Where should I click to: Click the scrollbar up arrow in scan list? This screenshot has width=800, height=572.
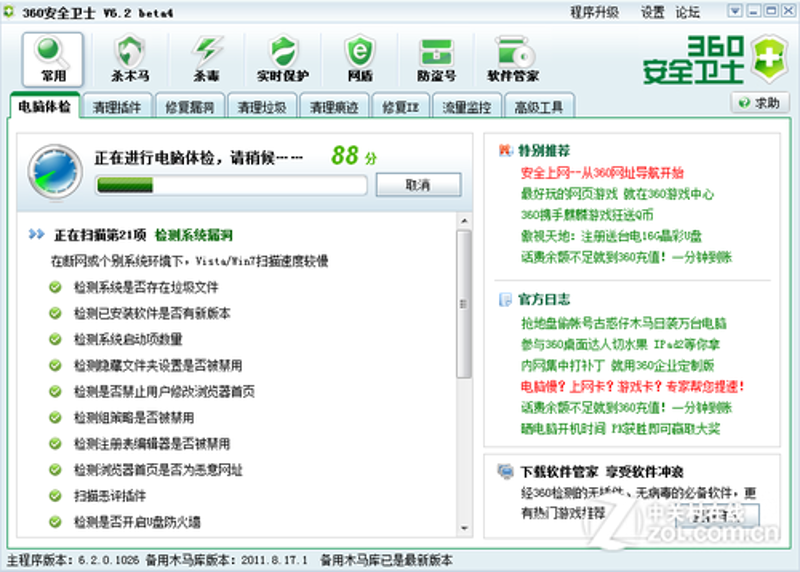point(464,221)
